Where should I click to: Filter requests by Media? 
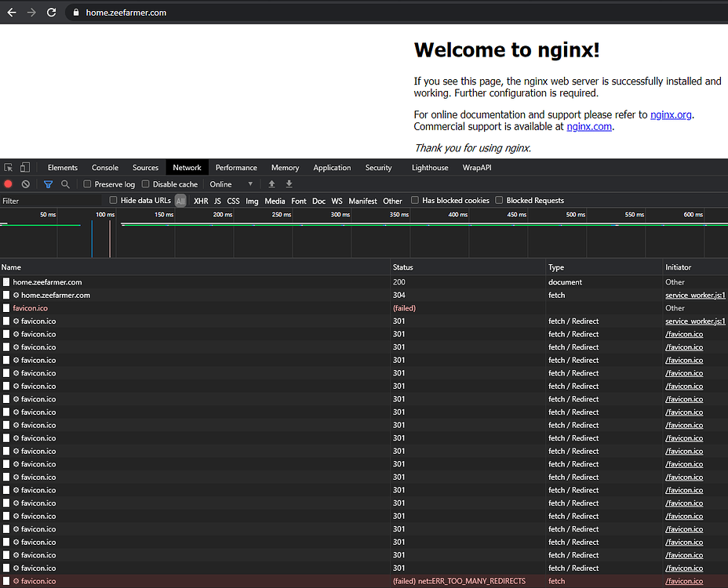point(275,201)
